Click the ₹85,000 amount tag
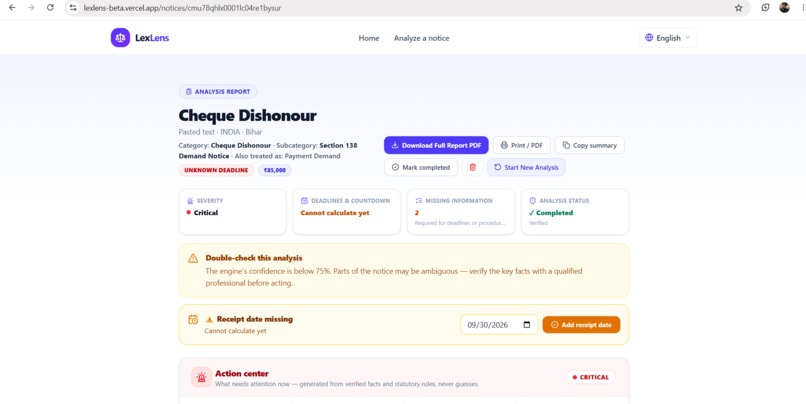This screenshot has width=806, height=404. point(275,170)
